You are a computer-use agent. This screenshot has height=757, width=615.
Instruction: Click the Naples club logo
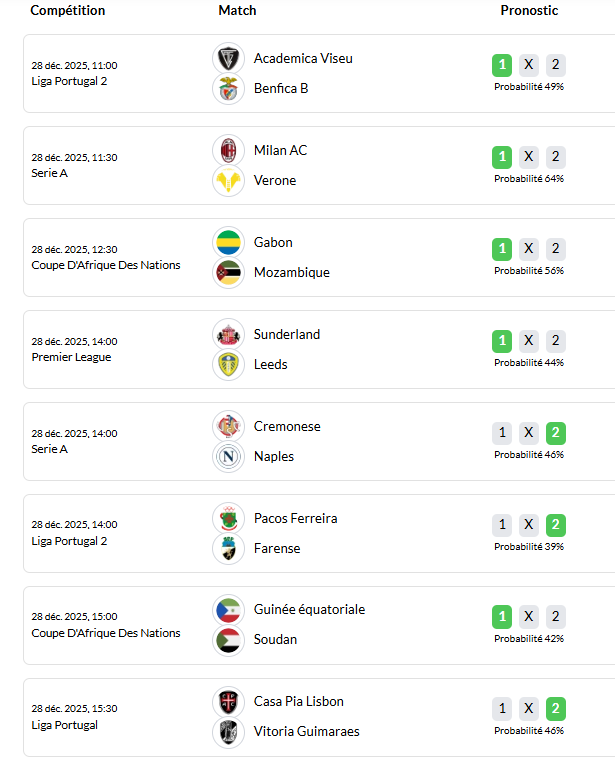pyautogui.click(x=229, y=456)
